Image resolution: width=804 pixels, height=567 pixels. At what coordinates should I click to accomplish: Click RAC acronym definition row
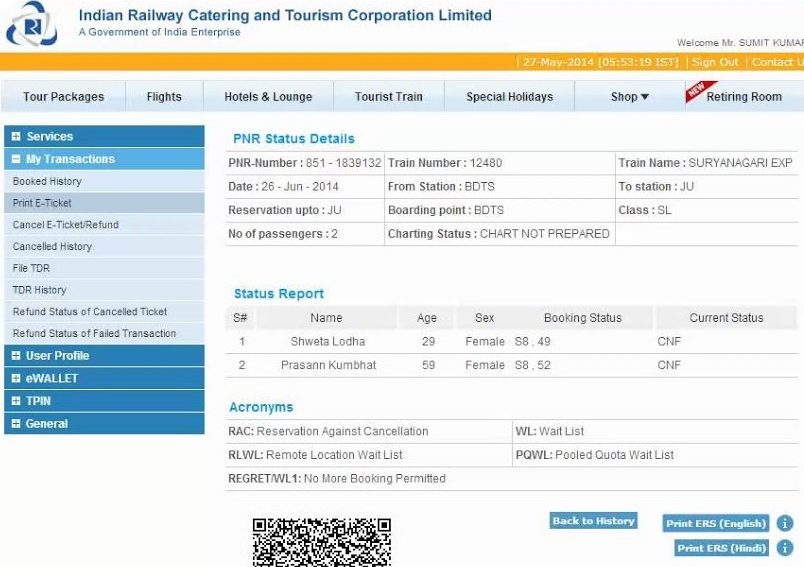pyautogui.click(x=369, y=431)
